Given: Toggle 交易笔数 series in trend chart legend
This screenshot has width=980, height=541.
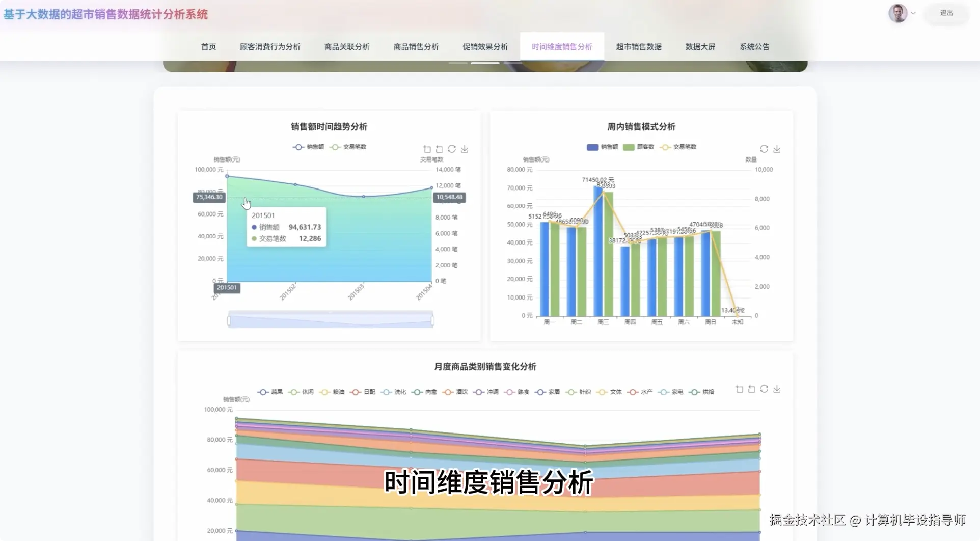Looking at the screenshot, I should pyautogui.click(x=348, y=147).
